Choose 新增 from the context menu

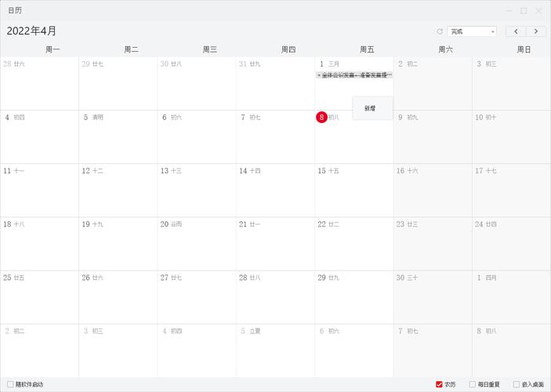[x=370, y=108]
